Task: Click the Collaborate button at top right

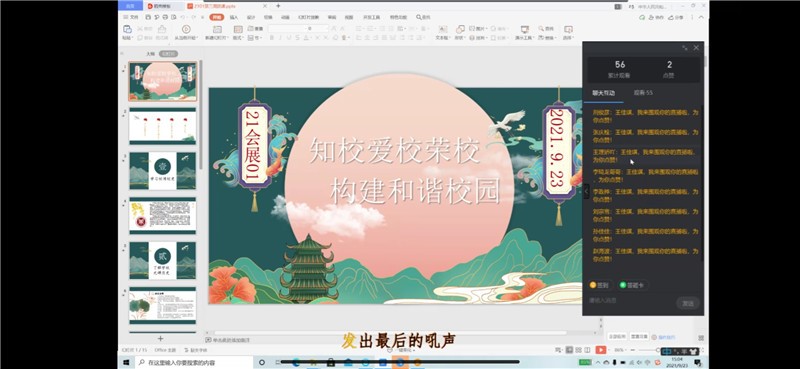Action: point(656,17)
